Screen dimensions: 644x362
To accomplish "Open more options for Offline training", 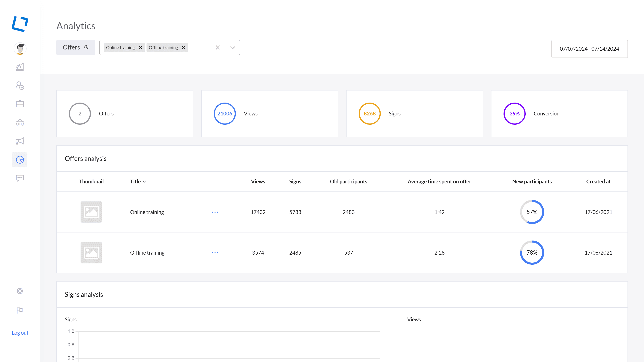I will 215,253.
